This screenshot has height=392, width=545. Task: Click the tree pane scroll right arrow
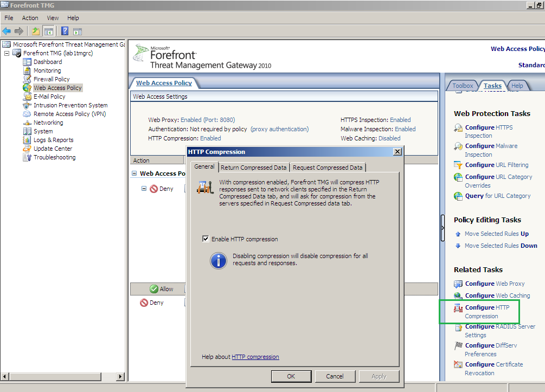(120, 376)
